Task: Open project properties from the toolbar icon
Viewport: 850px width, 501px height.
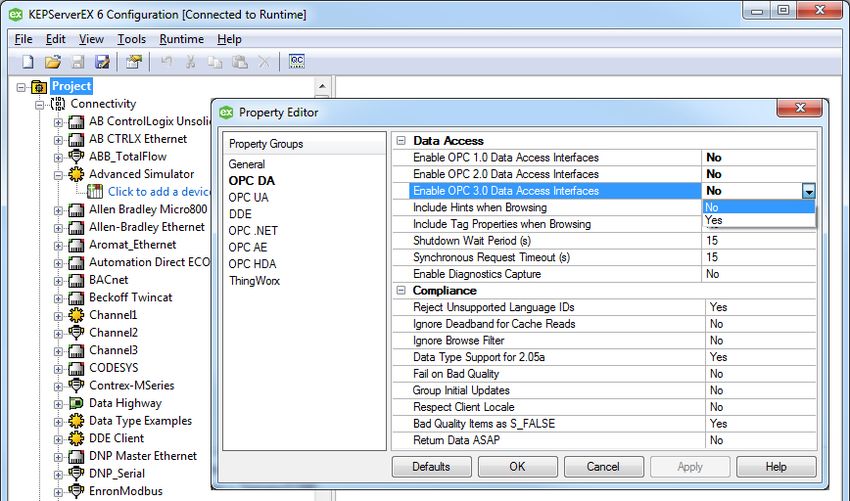Action: click(133, 62)
